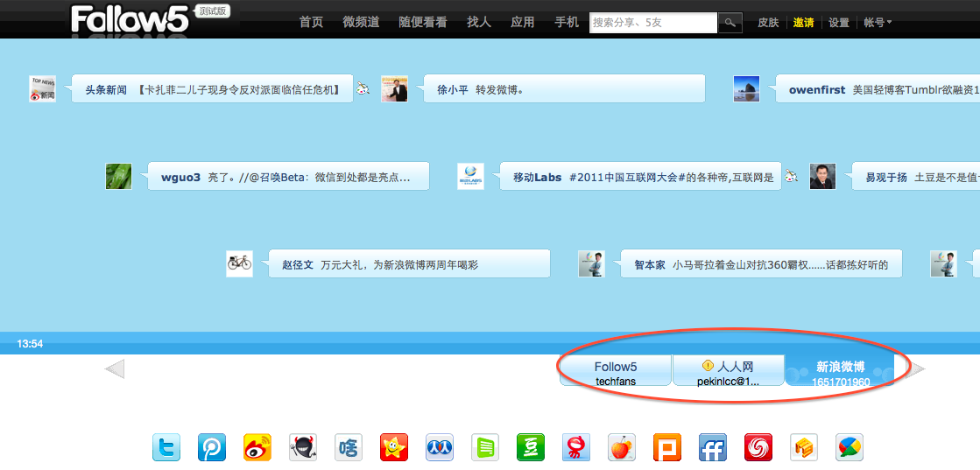Open owenfirst's landscape avatar
980x470 pixels.
tap(747, 88)
